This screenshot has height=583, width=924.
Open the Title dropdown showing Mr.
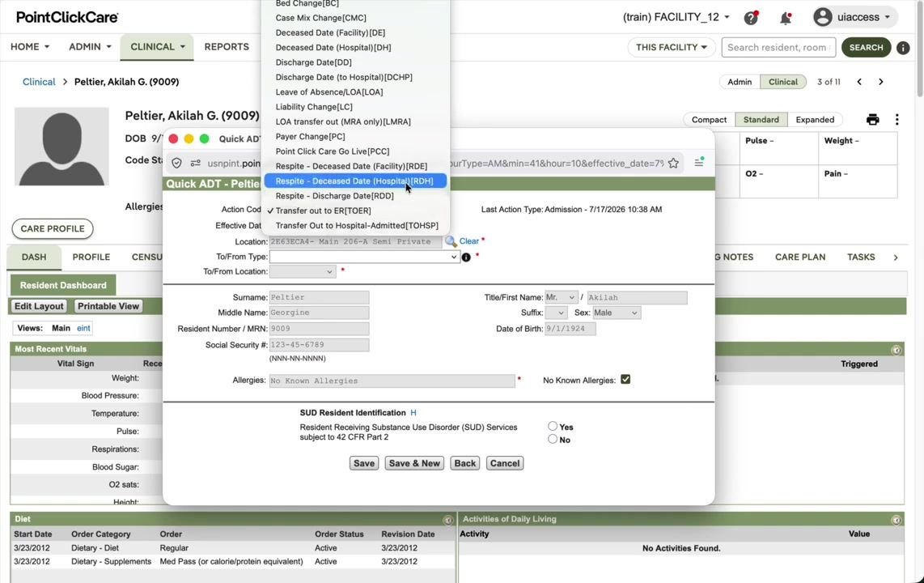[x=561, y=298]
